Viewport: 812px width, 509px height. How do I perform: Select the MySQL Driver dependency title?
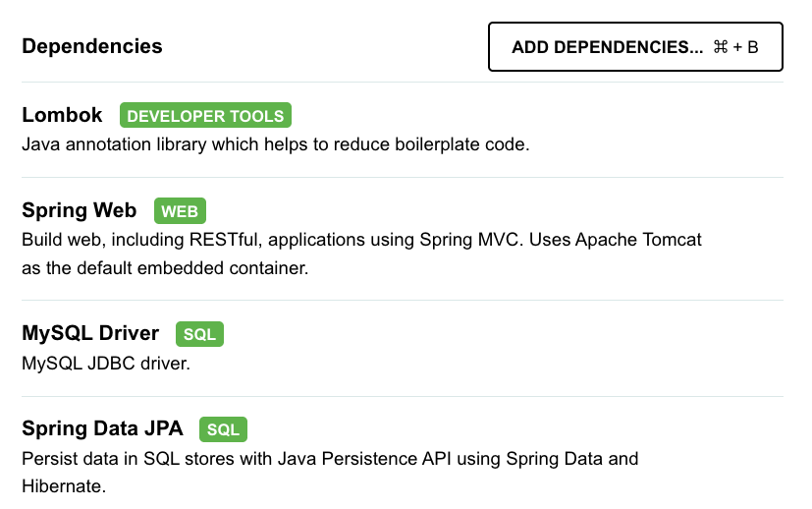(x=90, y=333)
